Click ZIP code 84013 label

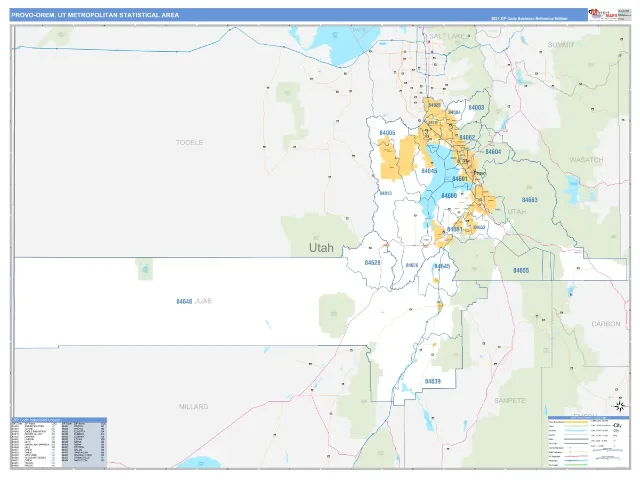point(386,193)
